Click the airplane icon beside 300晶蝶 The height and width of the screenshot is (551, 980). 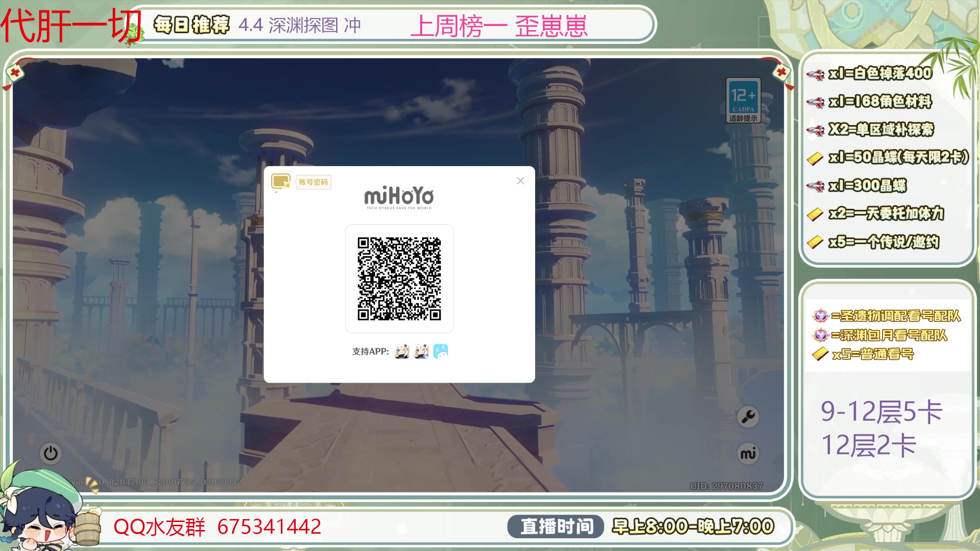point(815,186)
